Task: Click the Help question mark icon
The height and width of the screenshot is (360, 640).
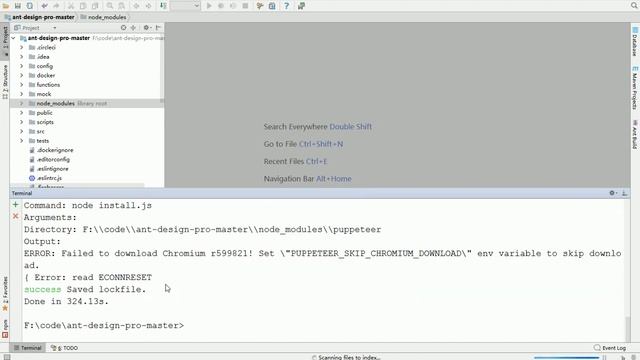Action: [x=287, y=6]
